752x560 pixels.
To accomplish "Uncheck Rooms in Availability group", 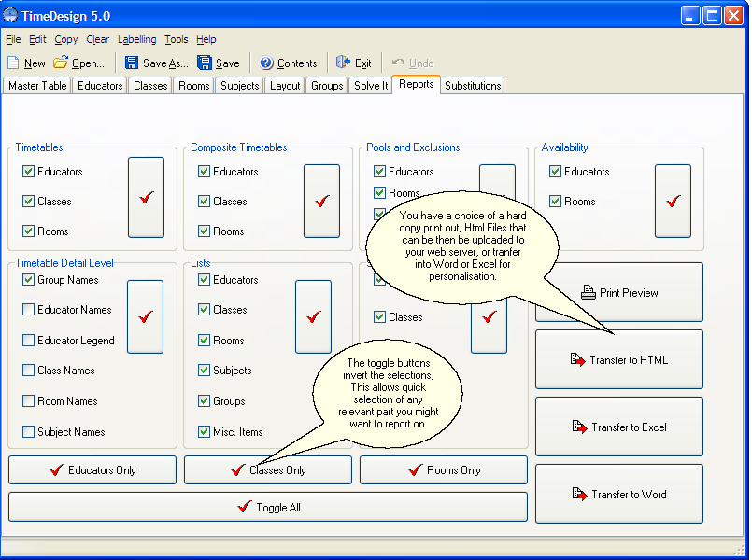I will click(555, 202).
